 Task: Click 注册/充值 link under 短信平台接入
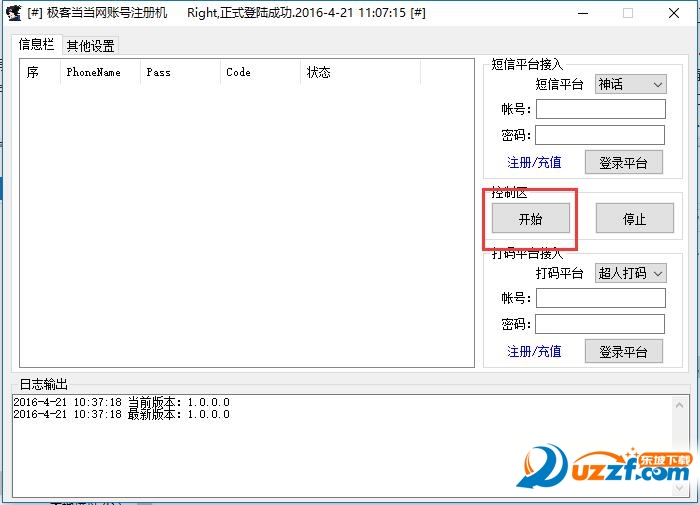click(534, 163)
